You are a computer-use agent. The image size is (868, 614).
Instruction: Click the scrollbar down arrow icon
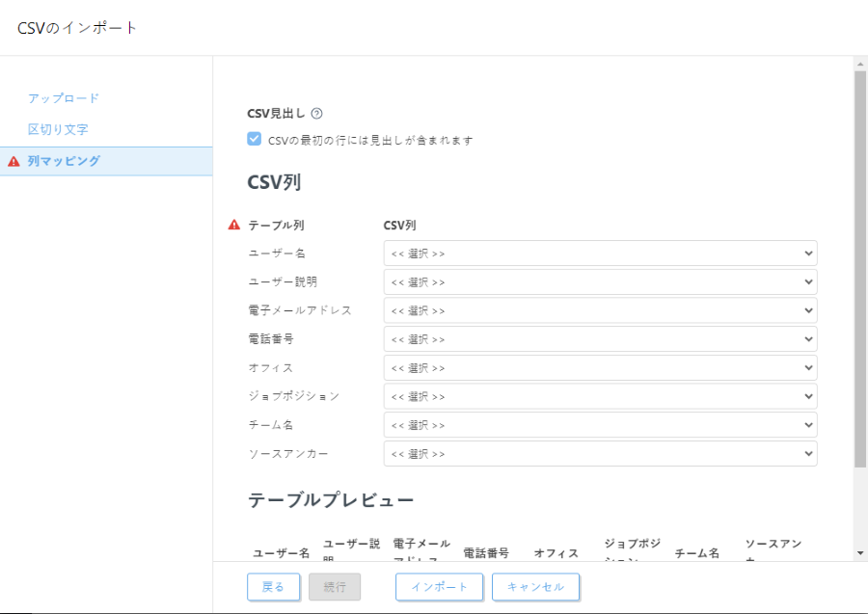(x=859, y=553)
